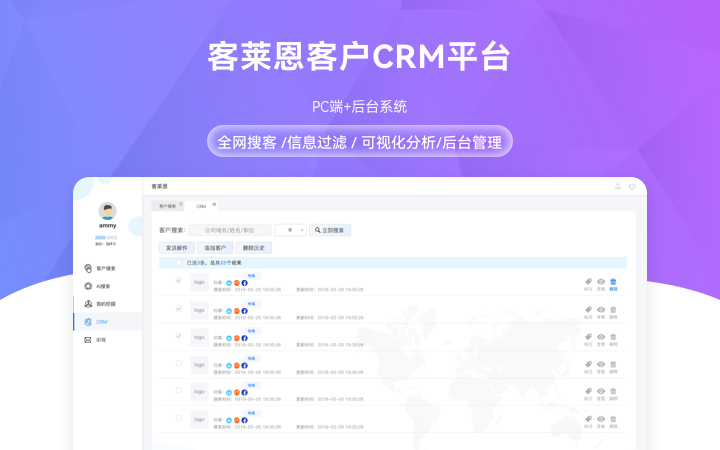Click the orange social icon in first row
Screen dimensions: 720x450
tap(236, 283)
